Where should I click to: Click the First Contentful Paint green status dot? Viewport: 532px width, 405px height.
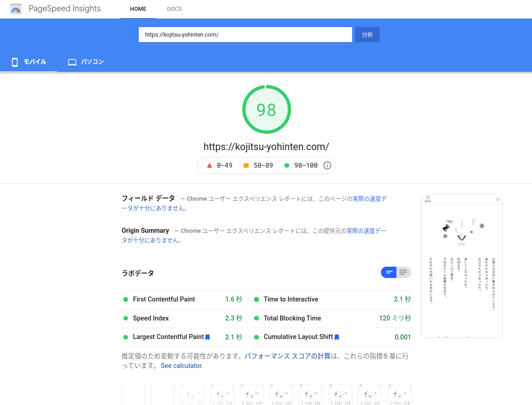point(126,300)
